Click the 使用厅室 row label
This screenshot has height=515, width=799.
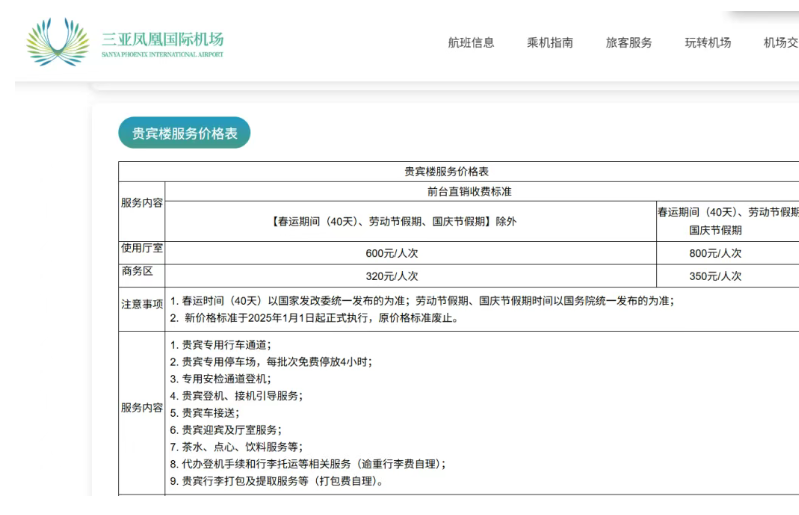tap(142, 248)
